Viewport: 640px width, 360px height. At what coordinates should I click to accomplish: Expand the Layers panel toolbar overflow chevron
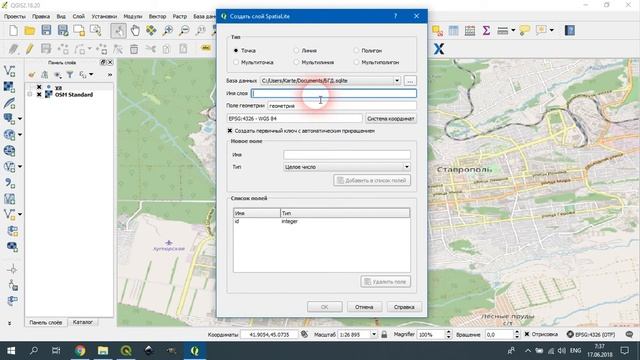coord(110,75)
